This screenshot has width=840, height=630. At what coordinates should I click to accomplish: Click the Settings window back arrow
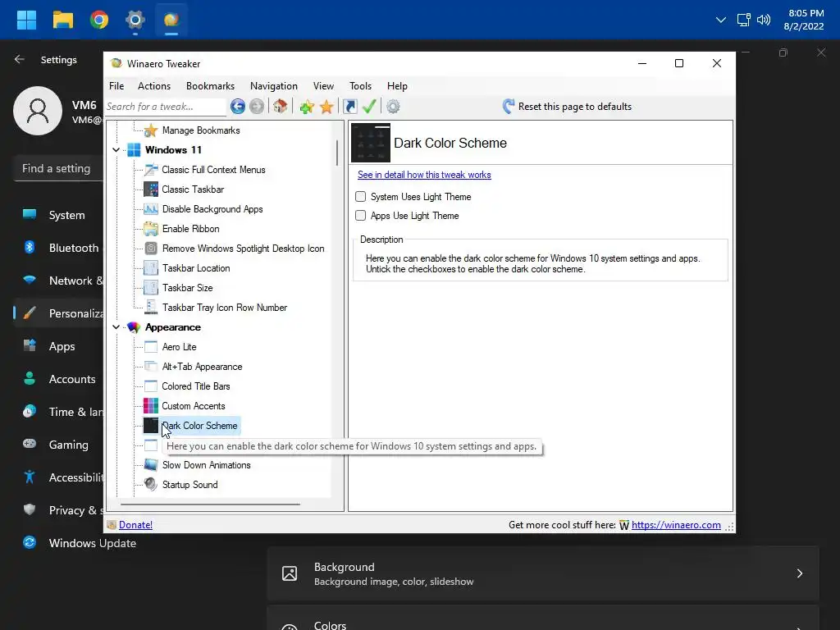(20, 59)
